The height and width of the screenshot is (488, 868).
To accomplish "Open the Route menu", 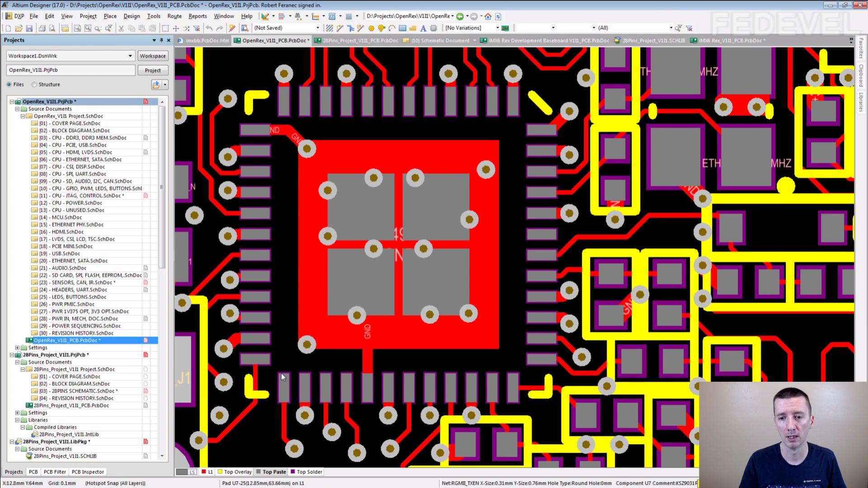I will point(174,16).
